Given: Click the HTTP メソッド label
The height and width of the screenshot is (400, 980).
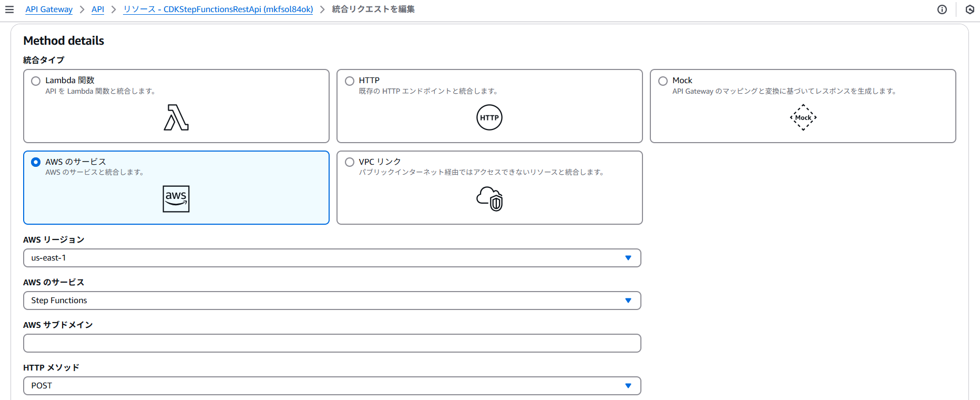Looking at the screenshot, I should click(51, 367).
